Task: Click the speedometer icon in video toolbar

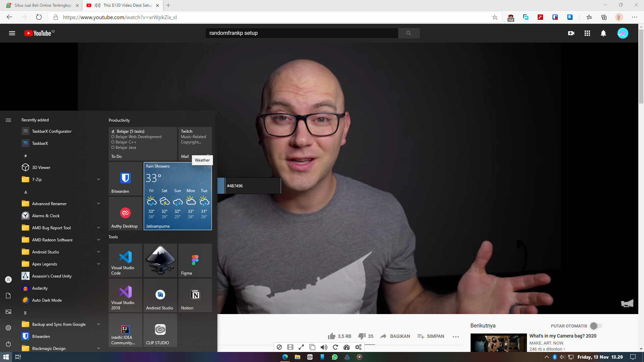Action: (x=346, y=347)
